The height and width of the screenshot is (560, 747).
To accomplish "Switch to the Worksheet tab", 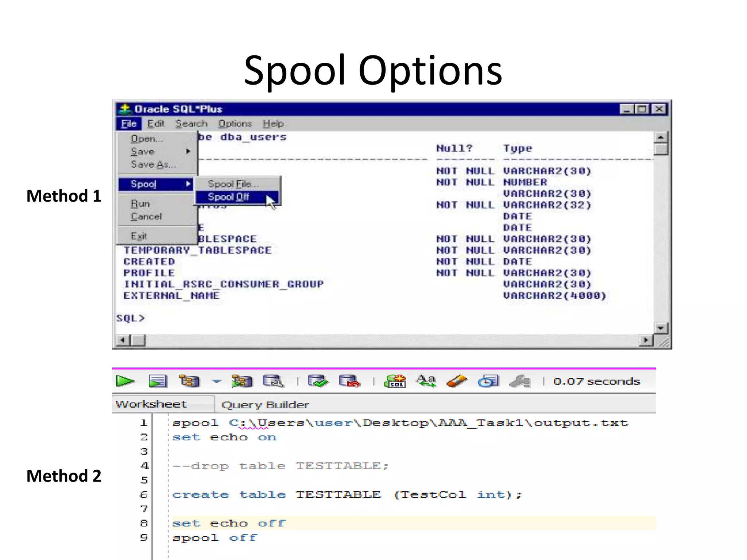I will [x=151, y=404].
